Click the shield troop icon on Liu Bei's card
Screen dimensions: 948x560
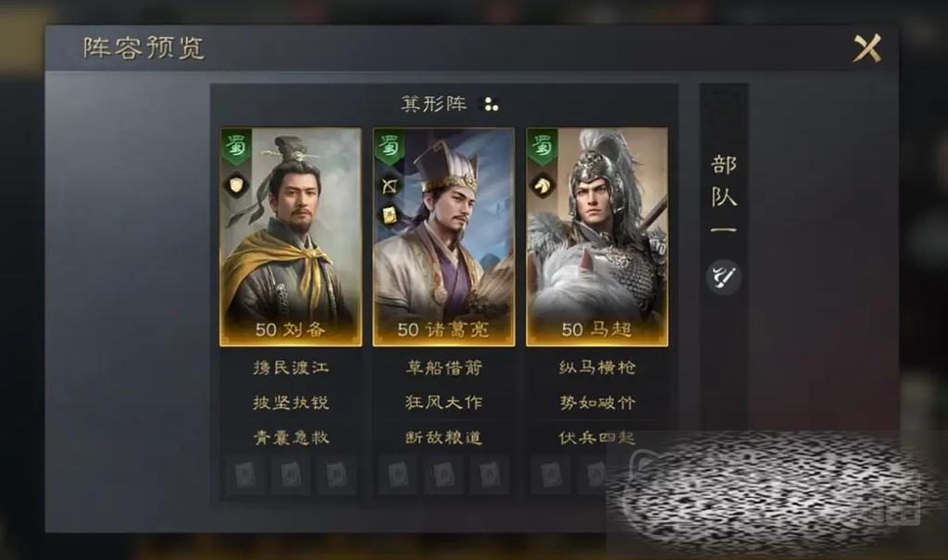click(236, 184)
